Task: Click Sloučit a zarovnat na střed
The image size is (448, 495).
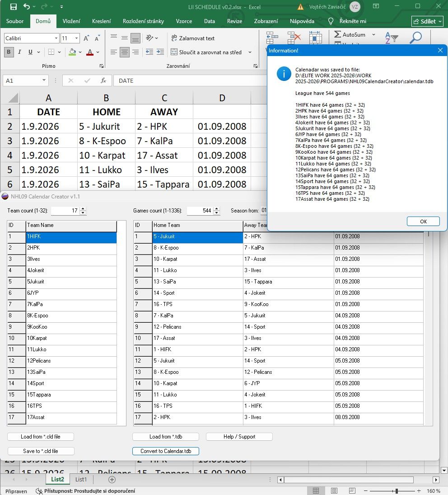Action: pyautogui.click(x=206, y=52)
